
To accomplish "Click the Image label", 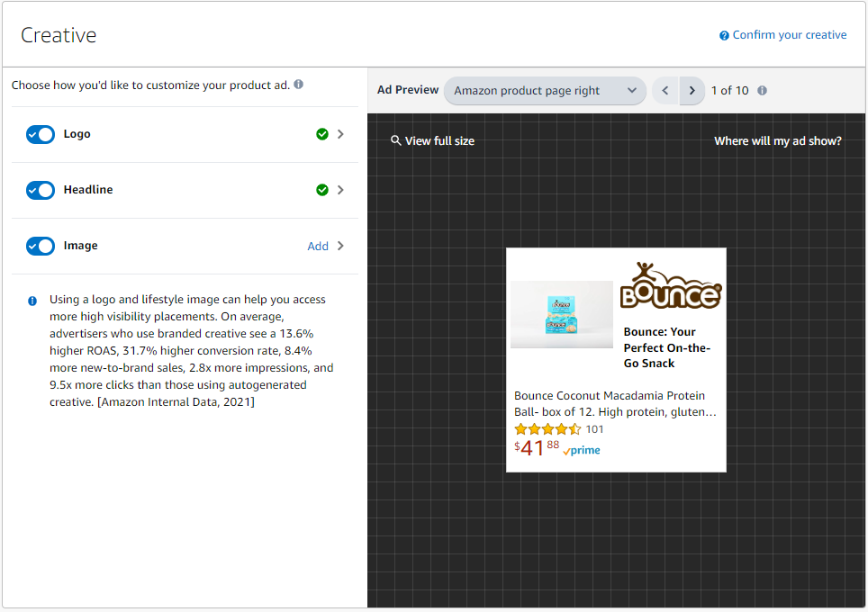I will 80,246.
